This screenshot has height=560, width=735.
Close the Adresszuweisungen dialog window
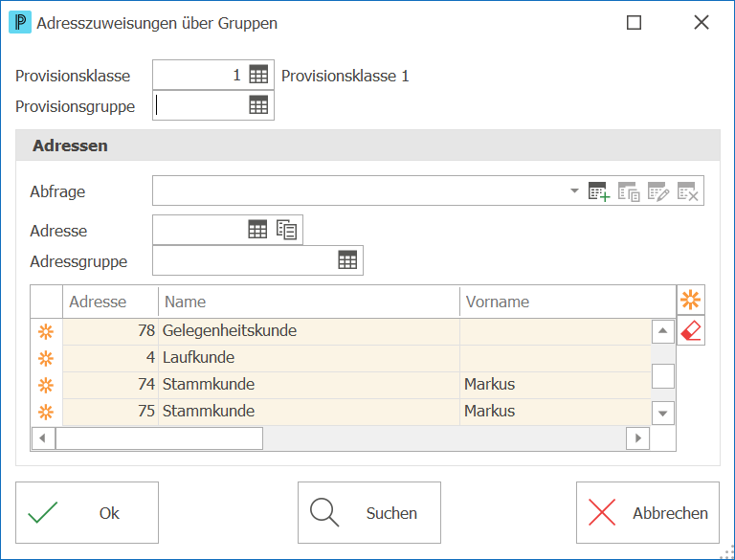pos(702,22)
